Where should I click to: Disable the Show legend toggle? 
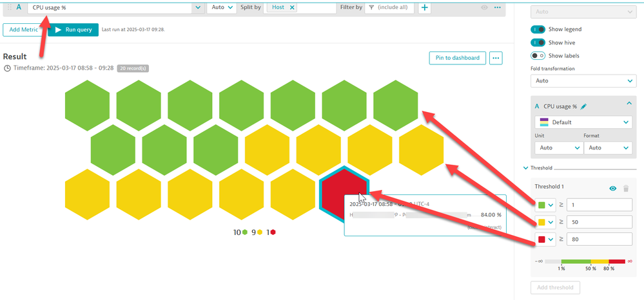click(x=538, y=29)
